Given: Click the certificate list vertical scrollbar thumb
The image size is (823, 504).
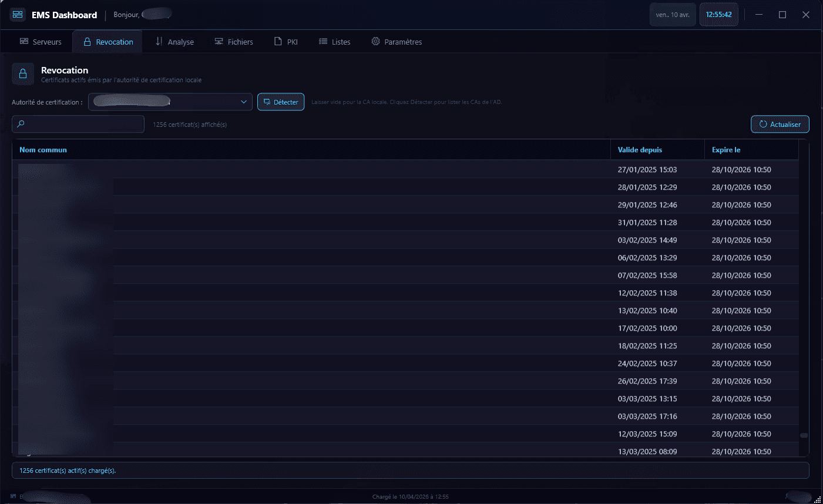Looking at the screenshot, I should (804, 435).
